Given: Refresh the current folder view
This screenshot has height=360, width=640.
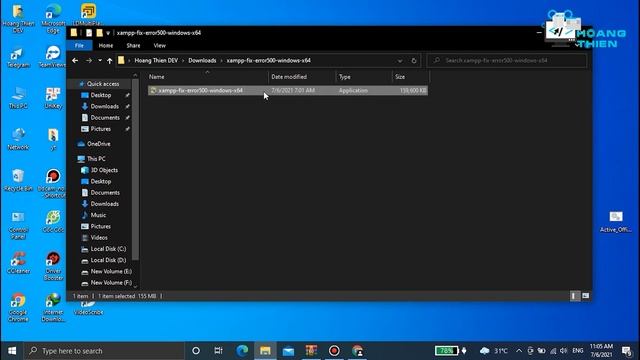Looking at the screenshot, I should point(413,60).
